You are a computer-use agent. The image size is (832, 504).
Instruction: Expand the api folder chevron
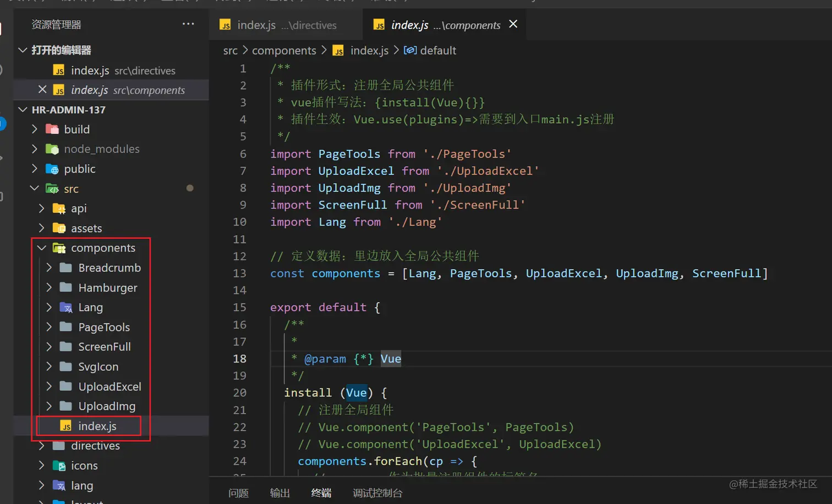click(x=42, y=209)
